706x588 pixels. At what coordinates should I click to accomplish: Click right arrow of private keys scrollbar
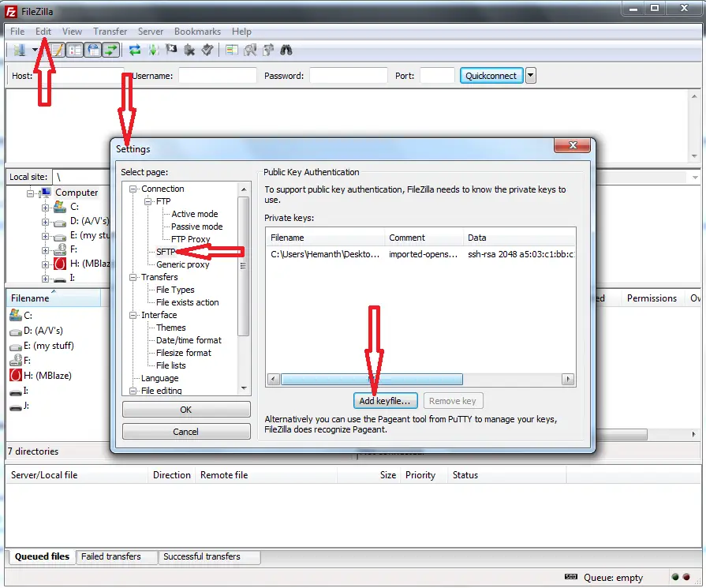[568, 379]
